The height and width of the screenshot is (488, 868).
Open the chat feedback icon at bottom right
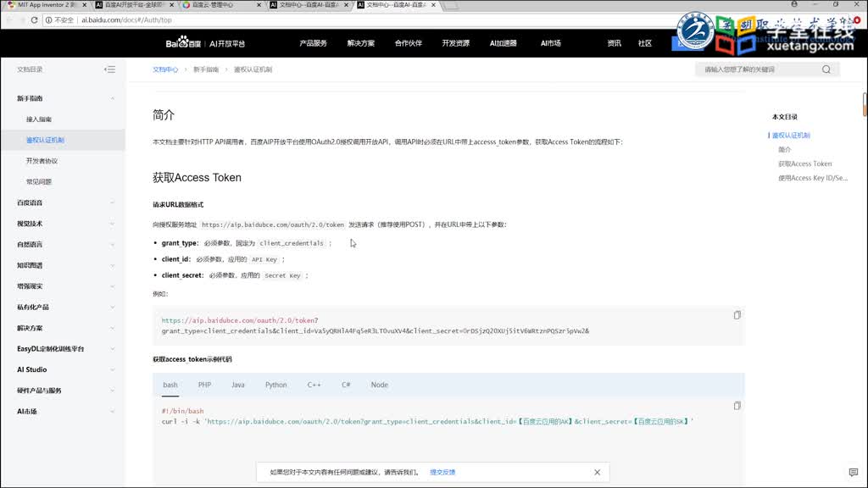tap(853, 472)
